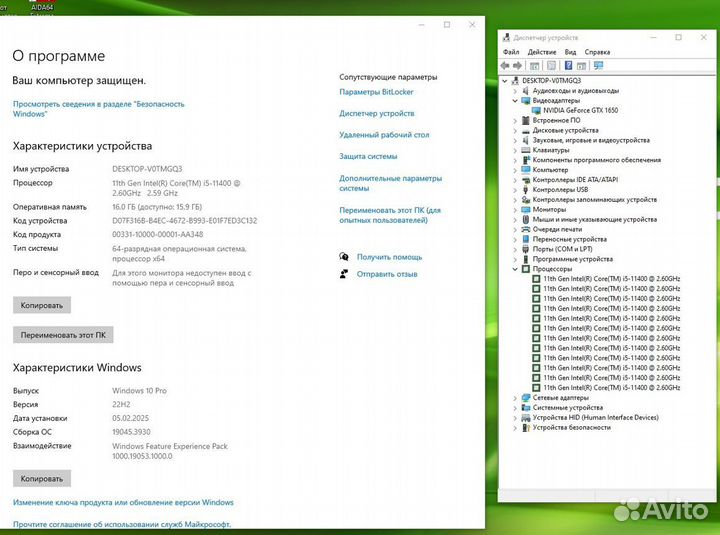Expand Аудиовходы и аудиовыходы category

(515, 91)
